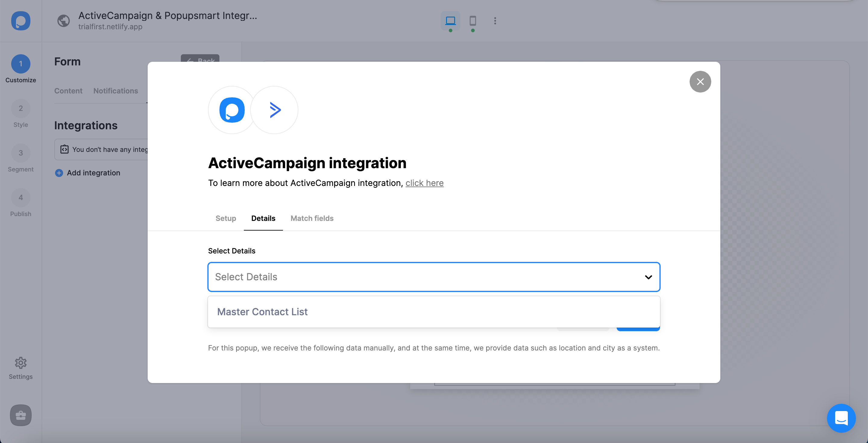Switch to the Match fields tab
This screenshot has width=868, height=443.
point(312,218)
